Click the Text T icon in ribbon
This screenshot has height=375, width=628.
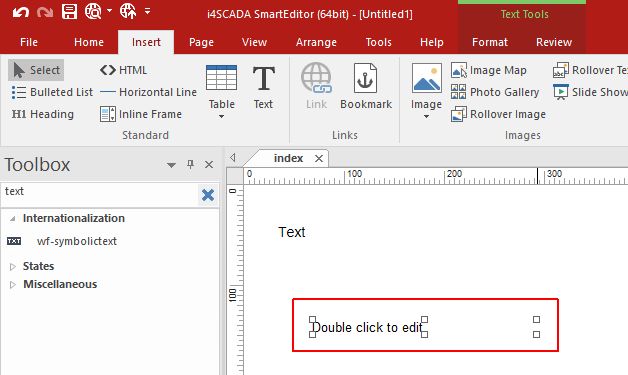264,79
